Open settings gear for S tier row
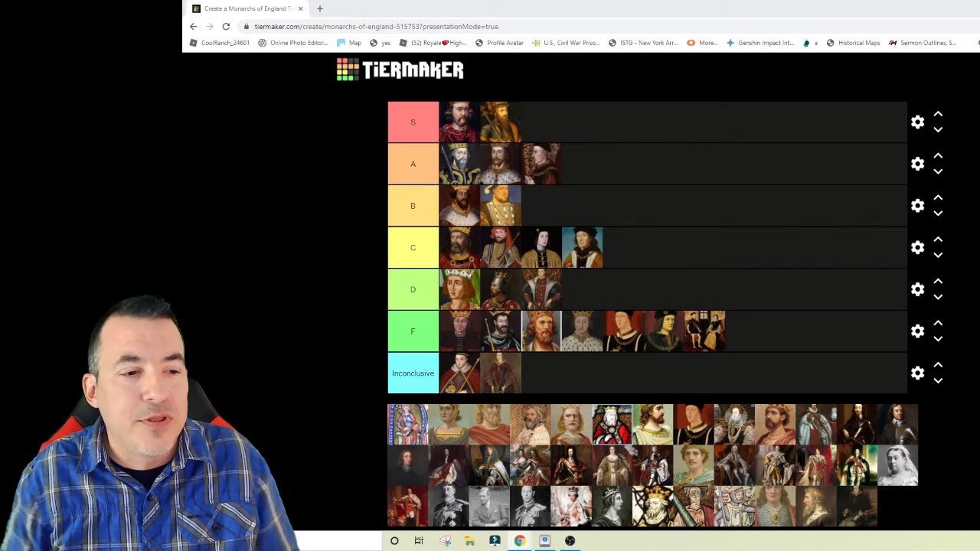Viewport: 980px width, 551px height. (917, 122)
